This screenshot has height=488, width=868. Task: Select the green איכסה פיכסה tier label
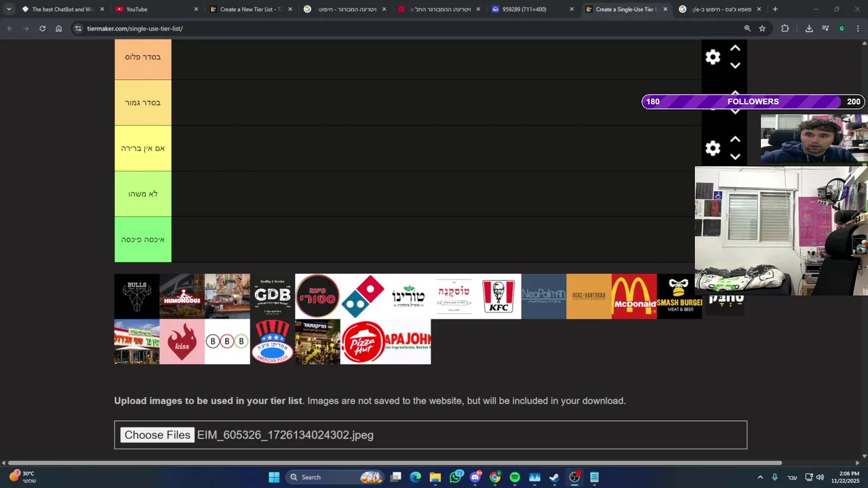(143, 239)
